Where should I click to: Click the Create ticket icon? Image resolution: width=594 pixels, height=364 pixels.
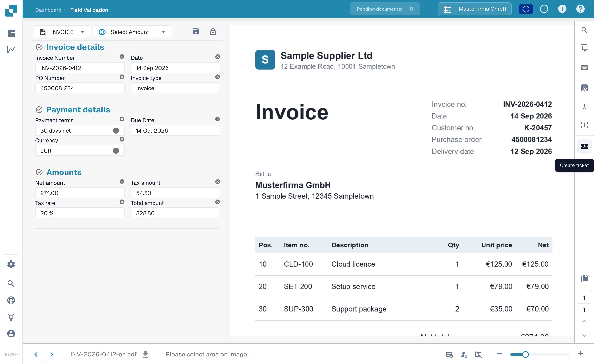pyautogui.click(x=584, y=146)
